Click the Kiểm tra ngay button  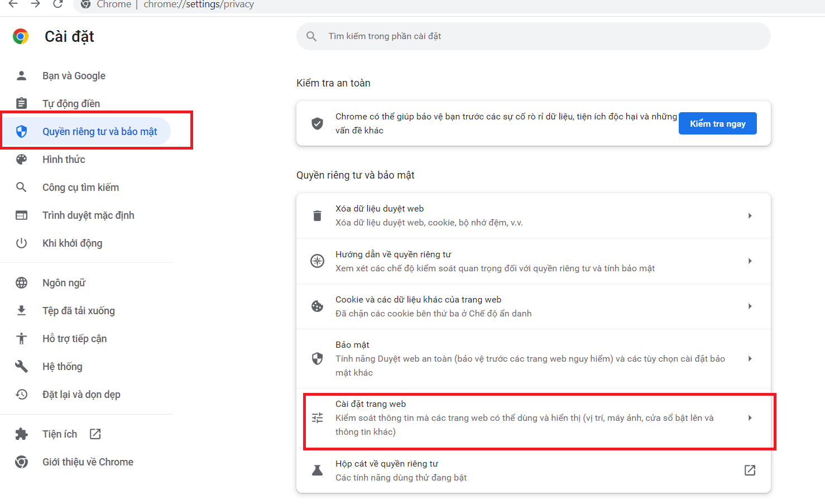tap(717, 123)
